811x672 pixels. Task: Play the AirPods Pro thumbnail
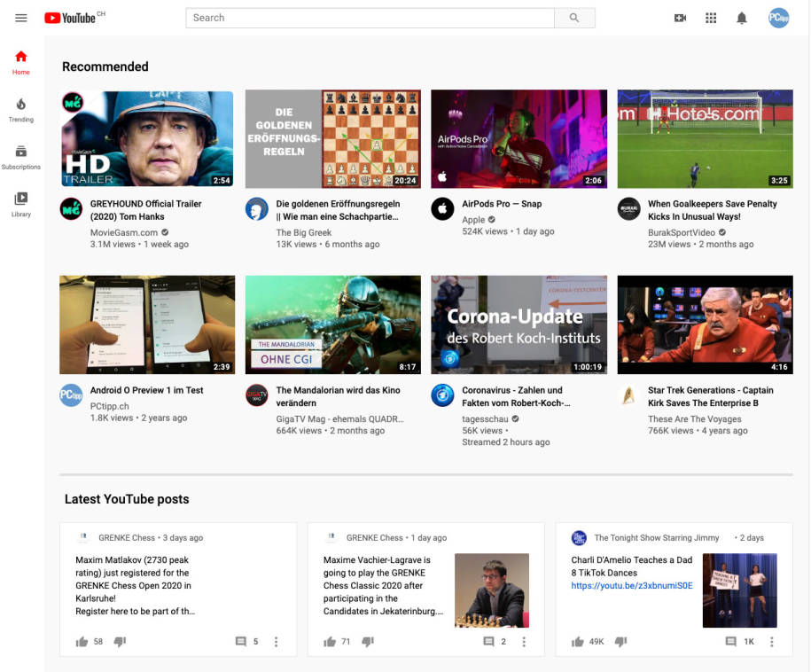519,138
